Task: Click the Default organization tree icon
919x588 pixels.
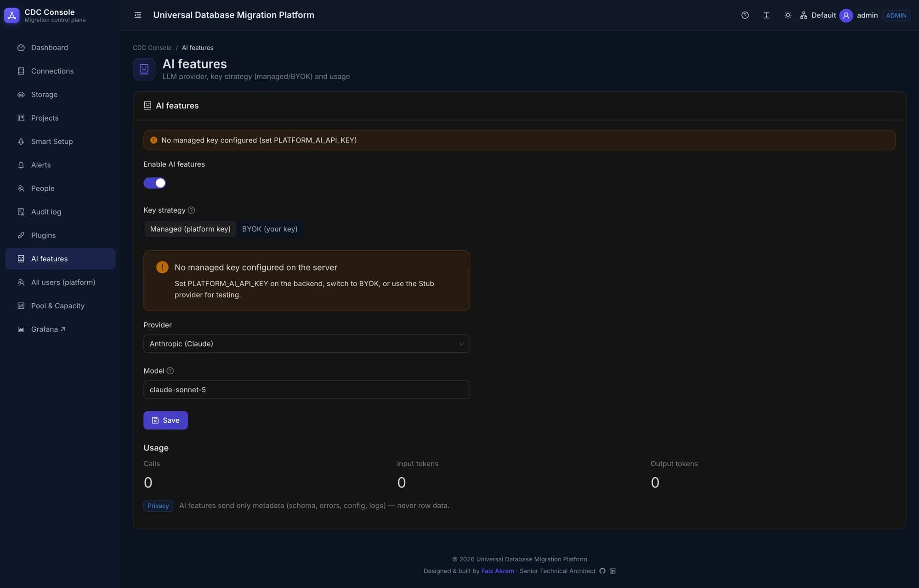Action: (x=803, y=15)
